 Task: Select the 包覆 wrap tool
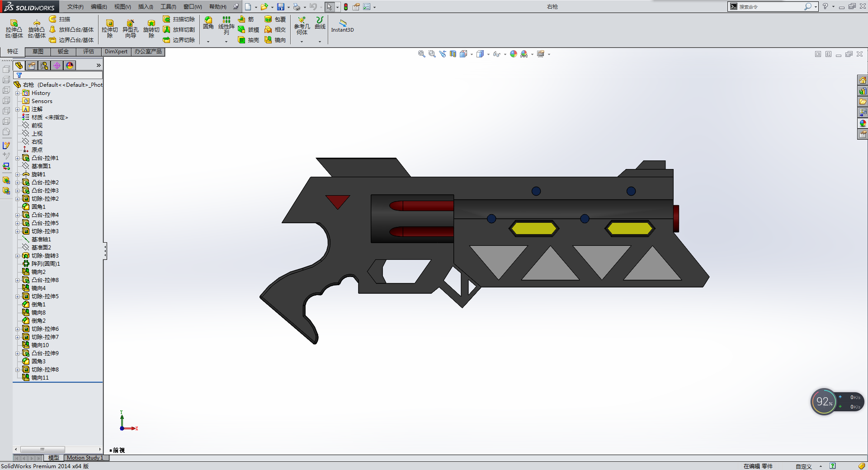(x=275, y=19)
